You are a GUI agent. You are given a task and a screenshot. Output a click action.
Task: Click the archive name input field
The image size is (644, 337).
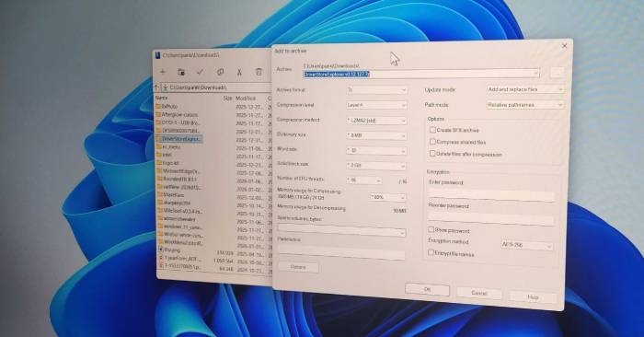(421, 74)
